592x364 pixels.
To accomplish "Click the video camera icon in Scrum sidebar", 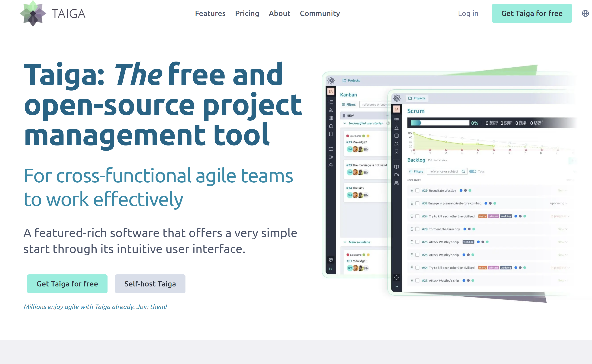I will [x=396, y=175].
